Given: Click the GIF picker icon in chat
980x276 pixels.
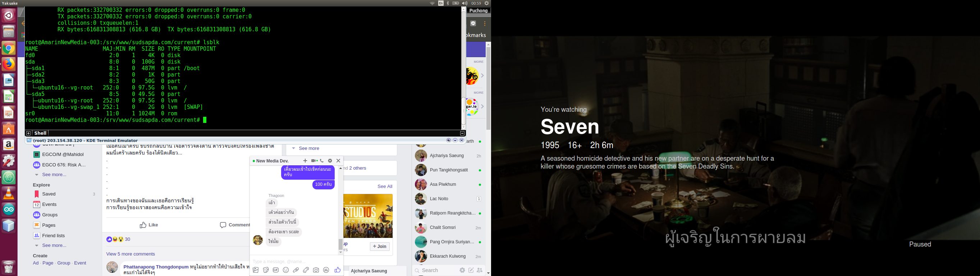Looking at the screenshot, I should coord(276,270).
